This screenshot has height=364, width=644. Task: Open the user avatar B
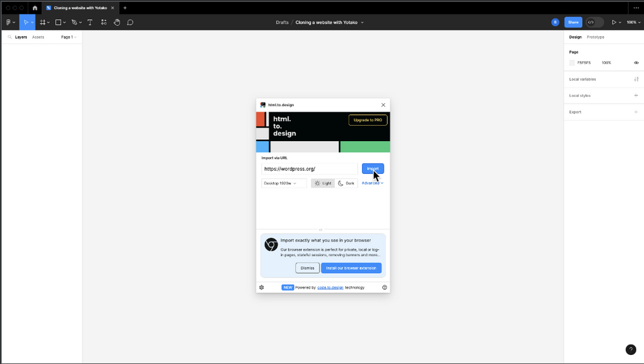(555, 22)
